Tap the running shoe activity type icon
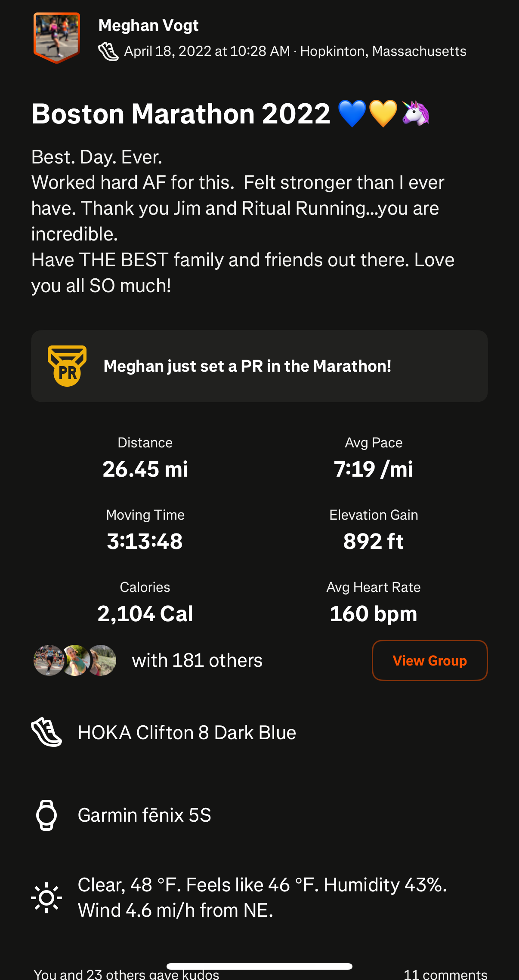Image resolution: width=519 pixels, height=980 pixels. [x=108, y=52]
